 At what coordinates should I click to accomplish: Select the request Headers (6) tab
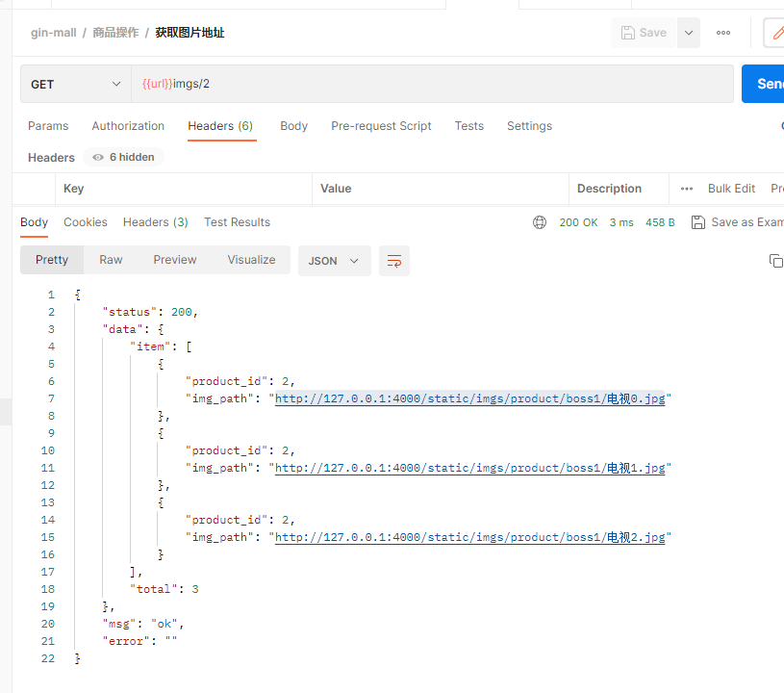point(220,126)
